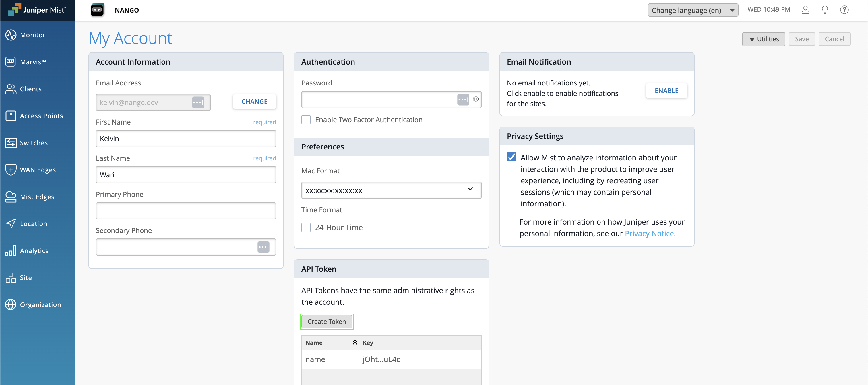Click the Analytics bar chart icon
Image resolution: width=868 pixels, height=385 pixels.
click(x=11, y=250)
